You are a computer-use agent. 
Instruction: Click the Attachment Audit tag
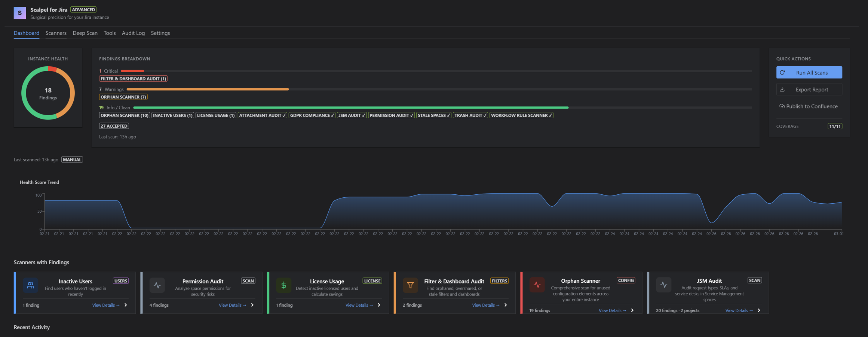(263, 115)
